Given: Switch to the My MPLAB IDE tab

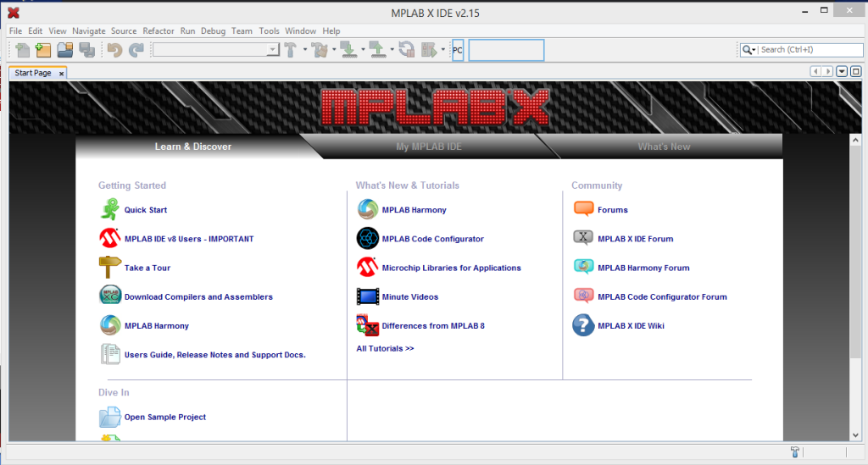Looking at the screenshot, I should [428, 147].
